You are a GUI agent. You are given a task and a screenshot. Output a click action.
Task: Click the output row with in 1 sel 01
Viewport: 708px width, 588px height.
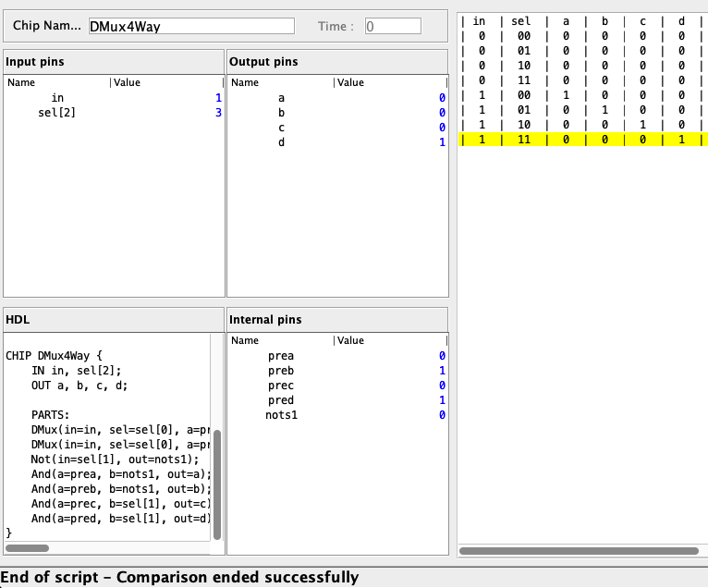583,110
